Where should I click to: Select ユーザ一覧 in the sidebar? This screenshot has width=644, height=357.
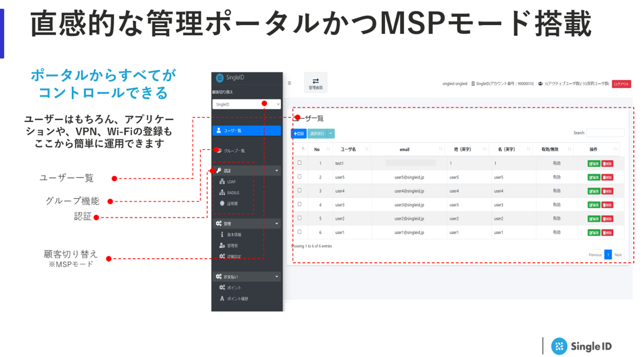coord(247,130)
